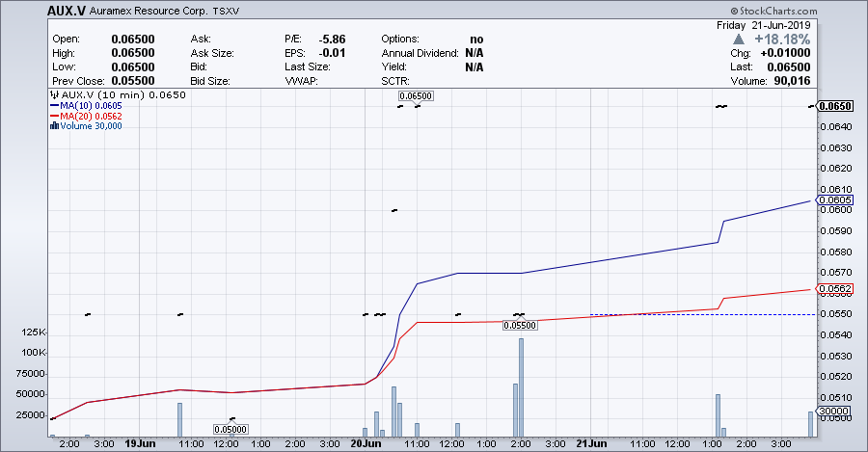Viewport: 868px width, 452px height.
Task: Select the Low row value 0.06500
Action: [x=133, y=66]
